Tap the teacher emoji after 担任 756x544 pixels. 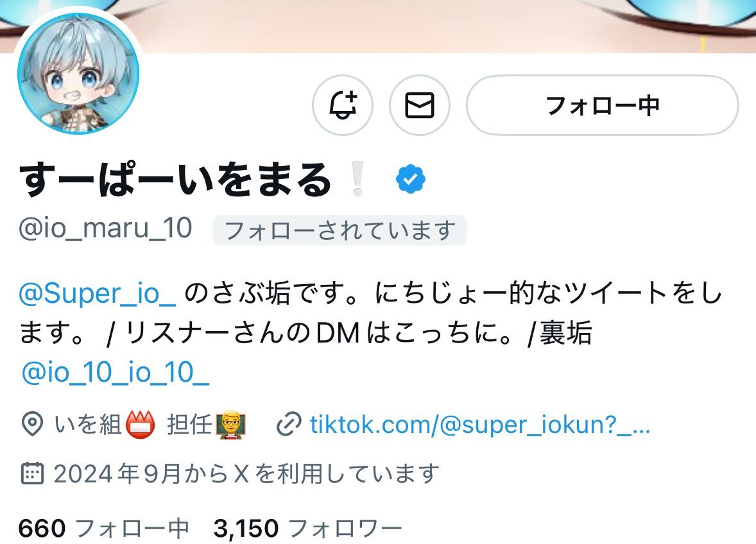click(x=230, y=425)
